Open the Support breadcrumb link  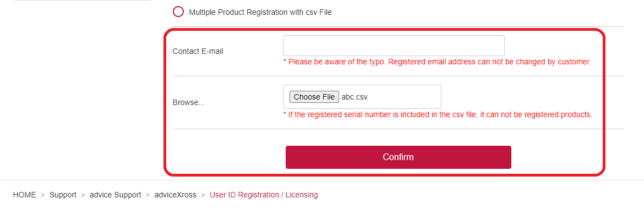tap(63, 195)
